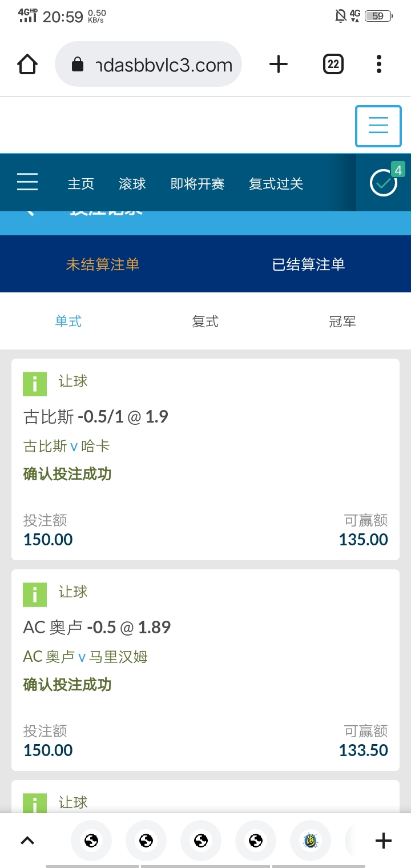Open bet slip checkmark icon with badge 4
The image size is (411, 868).
click(384, 182)
